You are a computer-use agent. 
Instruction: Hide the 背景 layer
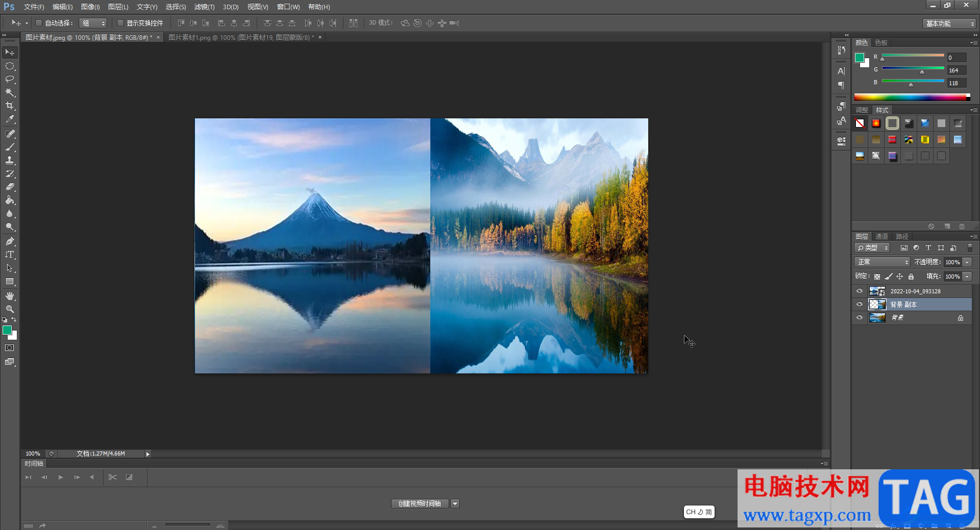[860, 318]
